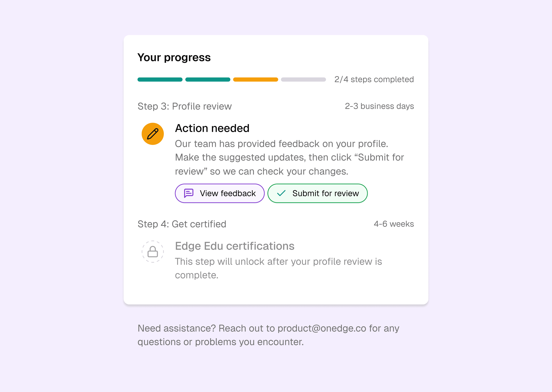Click the second teal progress segment
The image size is (552, 392).
pos(208,80)
